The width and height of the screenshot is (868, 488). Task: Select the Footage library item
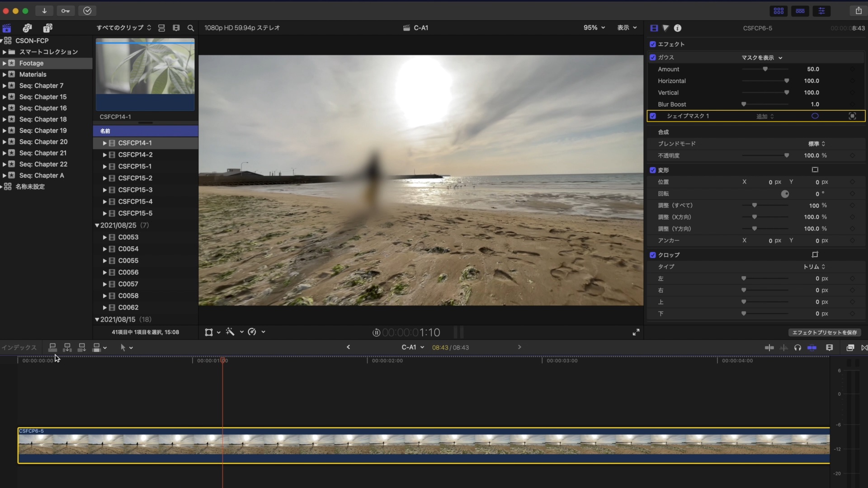coord(31,63)
